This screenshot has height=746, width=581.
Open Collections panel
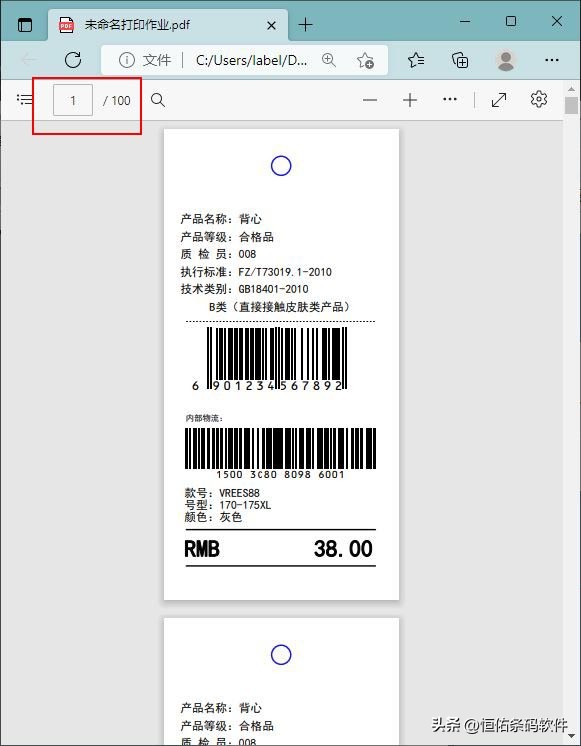460,60
